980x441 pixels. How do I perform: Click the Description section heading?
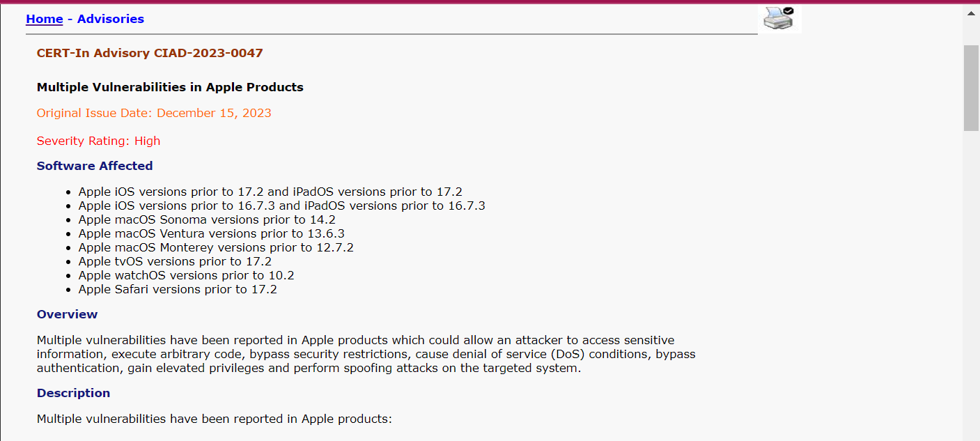tap(73, 393)
